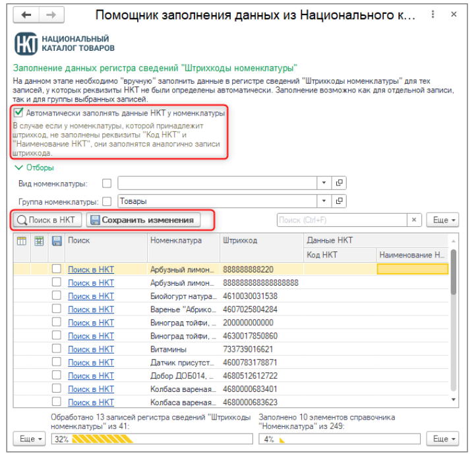This screenshot has height=456, width=476.
Task: Open the Еще menu next to search field
Action: 442,220
